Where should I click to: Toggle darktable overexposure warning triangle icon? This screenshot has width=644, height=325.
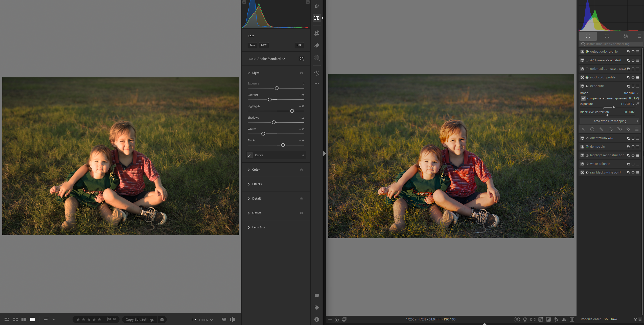(x=564, y=319)
